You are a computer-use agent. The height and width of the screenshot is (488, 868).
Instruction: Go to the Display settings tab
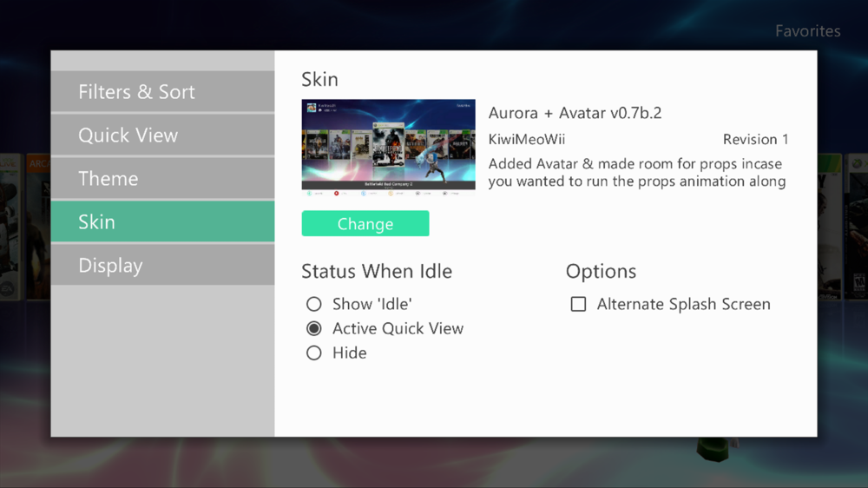coord(163,265)
